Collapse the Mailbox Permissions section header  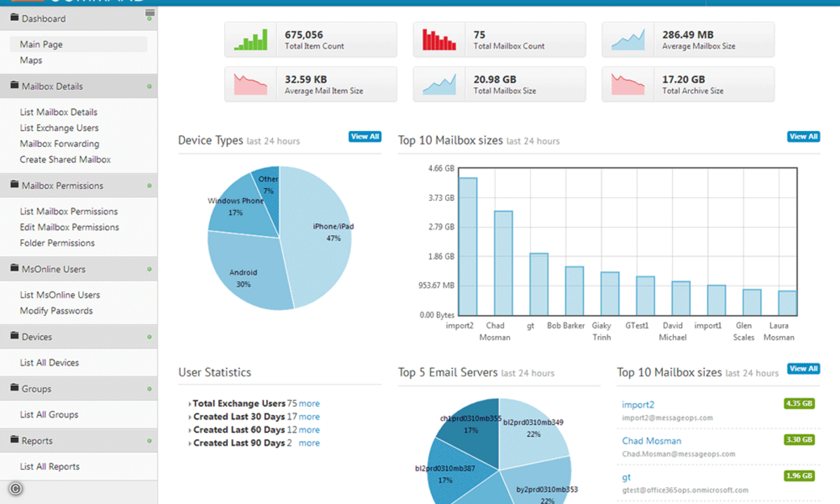point(78,185)
